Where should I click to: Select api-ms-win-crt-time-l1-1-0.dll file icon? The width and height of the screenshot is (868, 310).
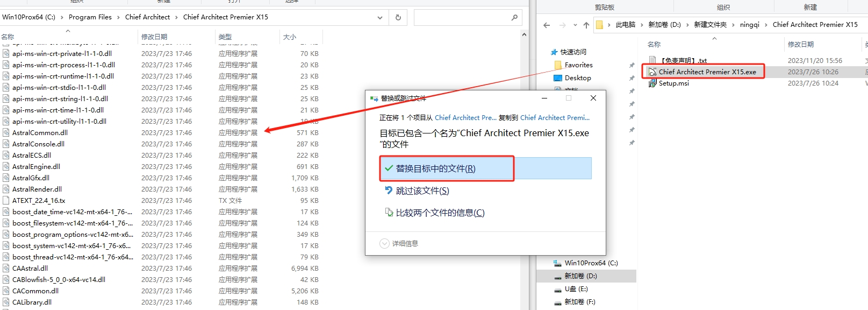coord(6,110)
